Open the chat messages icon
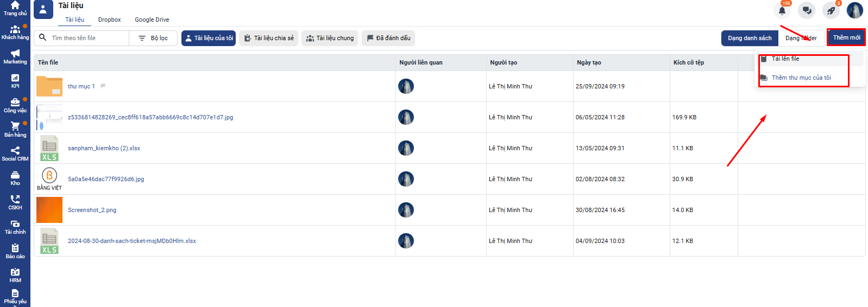Viewport: 868px width, 307px height. (x=807, y=10)
